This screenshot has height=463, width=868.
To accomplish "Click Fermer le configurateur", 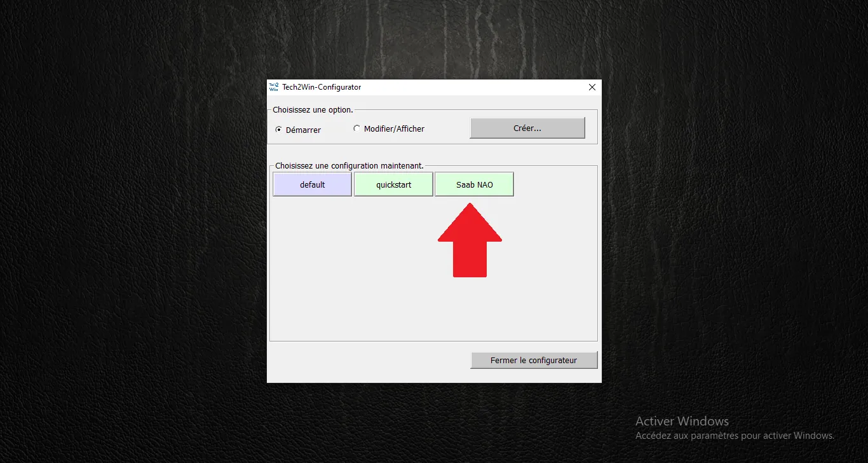I will pyautogui.click(x=533, y=360).
